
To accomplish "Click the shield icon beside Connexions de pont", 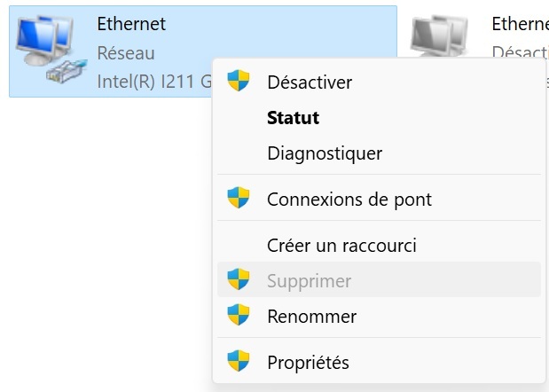I will (x=239, y=198).
